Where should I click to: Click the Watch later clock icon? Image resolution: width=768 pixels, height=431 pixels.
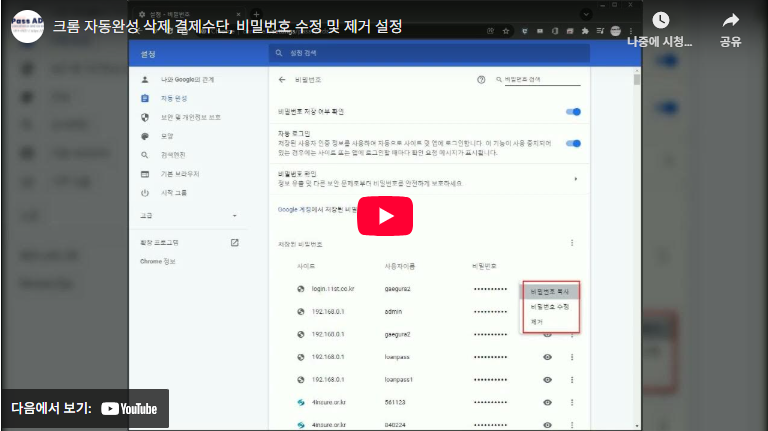point(660,20)
